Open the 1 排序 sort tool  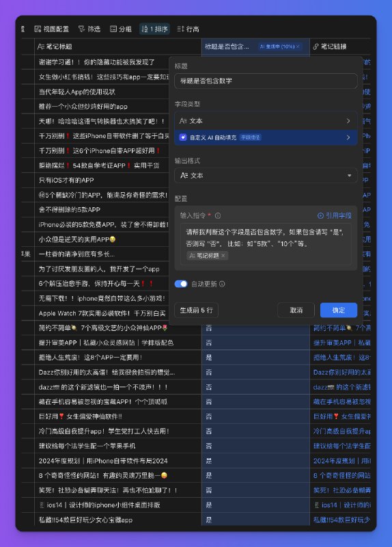click(155, 29)
